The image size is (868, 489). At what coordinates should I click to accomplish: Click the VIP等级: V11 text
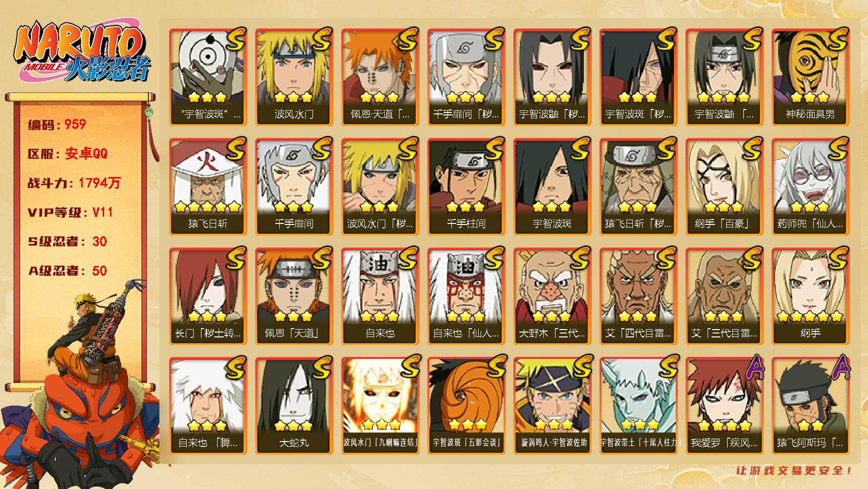click(70, 212)
